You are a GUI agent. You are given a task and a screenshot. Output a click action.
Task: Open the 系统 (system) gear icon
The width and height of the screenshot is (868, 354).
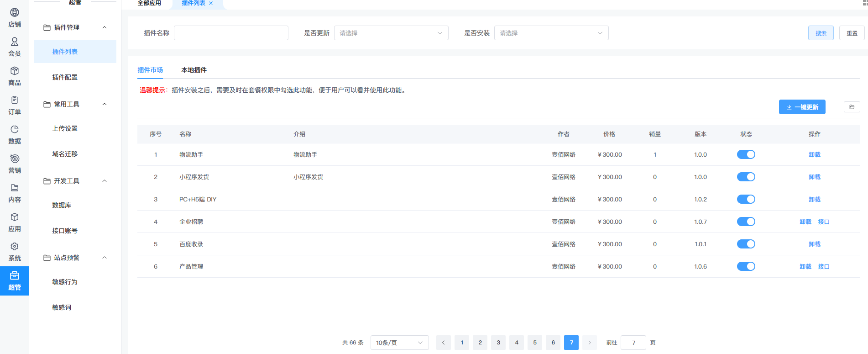15,247
